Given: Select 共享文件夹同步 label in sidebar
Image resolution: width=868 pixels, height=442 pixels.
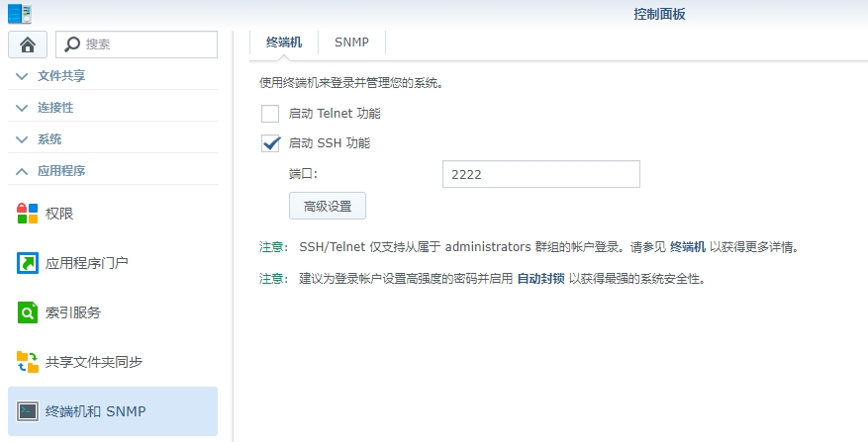Looking at the screenshot, I should click(94, 362).
